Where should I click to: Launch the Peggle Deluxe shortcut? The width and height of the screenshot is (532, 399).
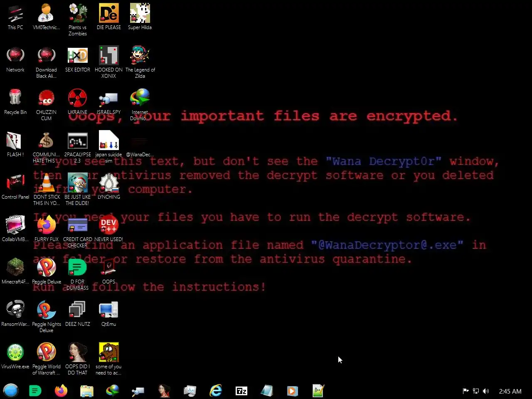point(46,271)
